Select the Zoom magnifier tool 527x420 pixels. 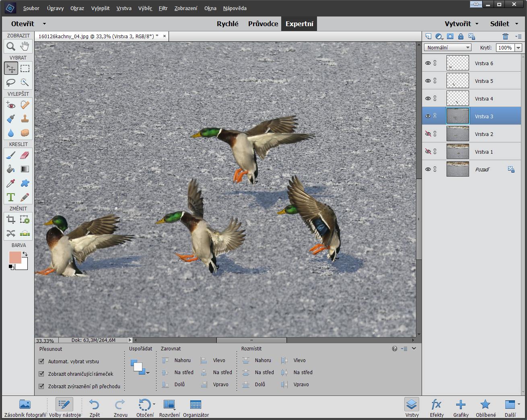point(11,46)
